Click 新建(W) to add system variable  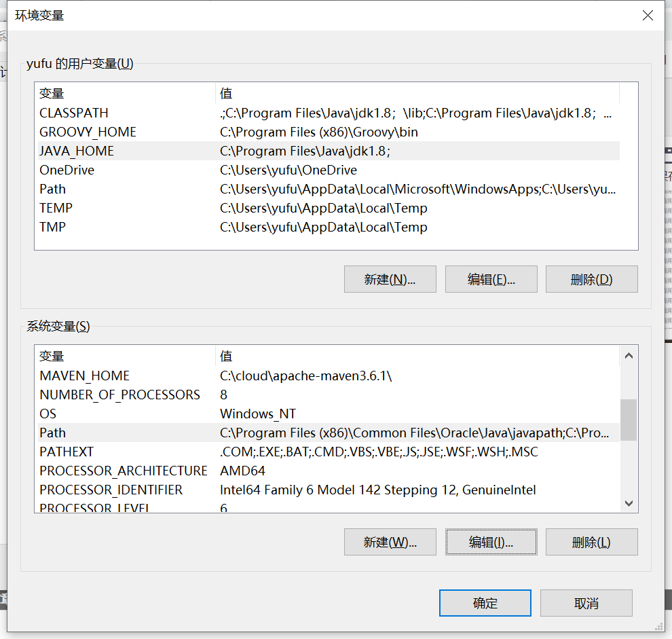pos(390,542)
